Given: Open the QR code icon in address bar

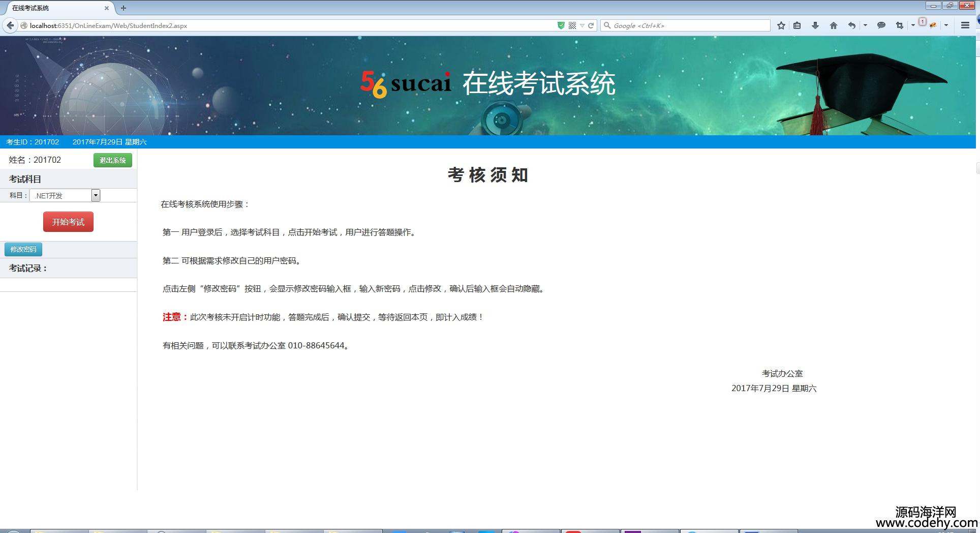Looking at the screenshot, I should tap(572, 25).
